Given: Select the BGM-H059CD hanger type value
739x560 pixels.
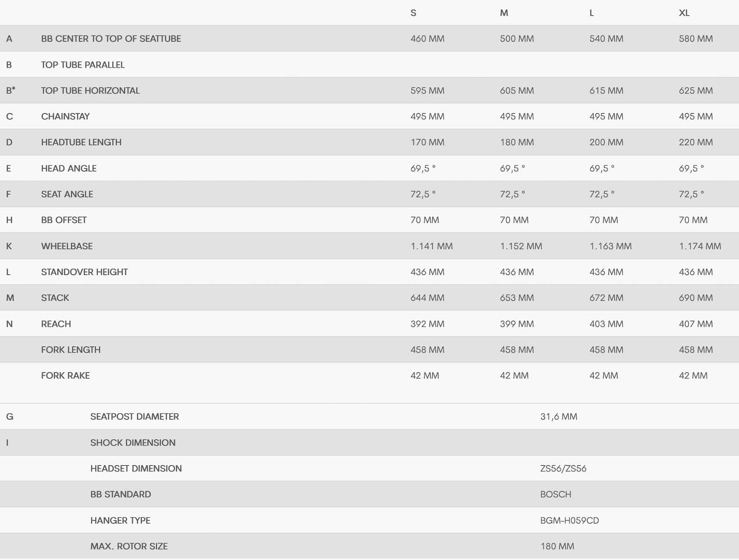Looking at the screenshot, I should [x=569, y=521].
